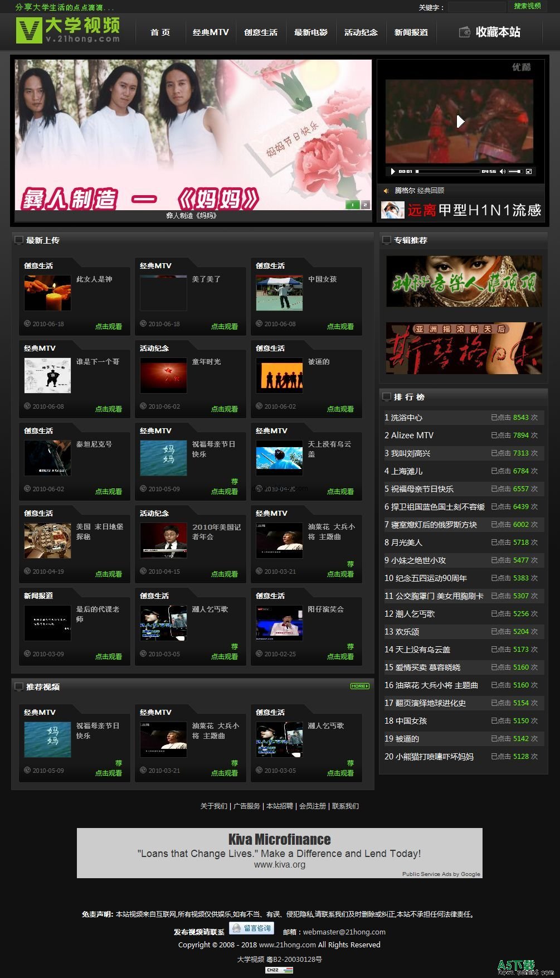Play video via control bar play icon
The height and width of the screenshot is (978, 560).
pos(393,171)
